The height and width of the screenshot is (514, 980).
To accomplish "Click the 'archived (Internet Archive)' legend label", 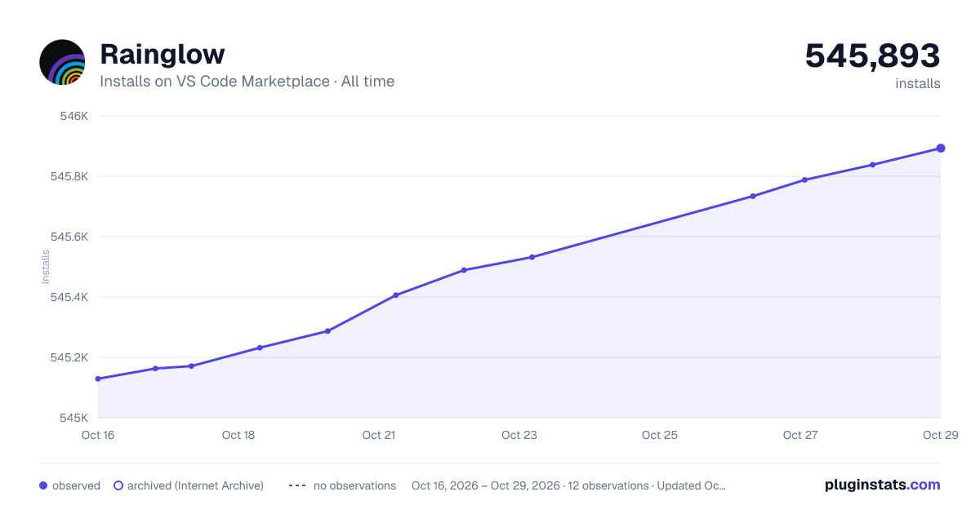I will [195, 485].
